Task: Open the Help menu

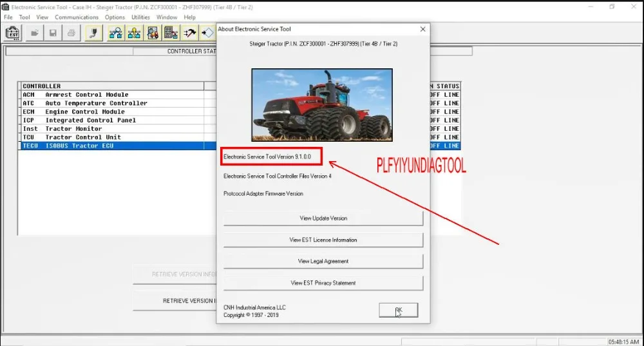Action: pos(189,17)
